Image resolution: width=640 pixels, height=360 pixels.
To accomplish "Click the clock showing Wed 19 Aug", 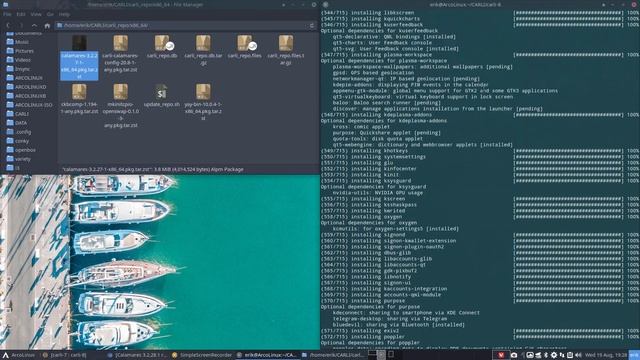I will point(606,355).
